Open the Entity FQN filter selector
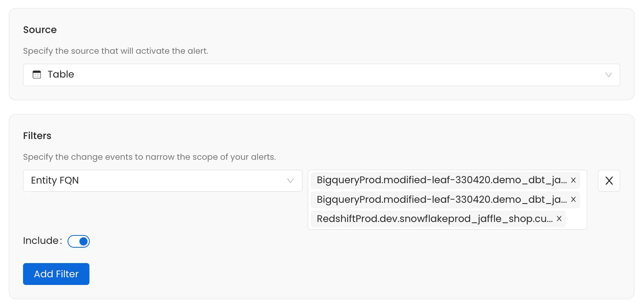This screenshot has width=644, height=308. pos(154,180)
